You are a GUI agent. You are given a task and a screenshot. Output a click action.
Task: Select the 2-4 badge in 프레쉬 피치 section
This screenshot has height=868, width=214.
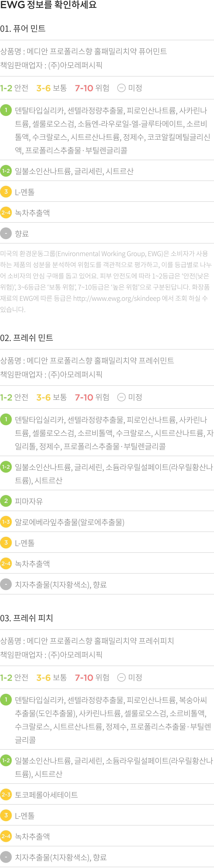click(x=6, y=836)
